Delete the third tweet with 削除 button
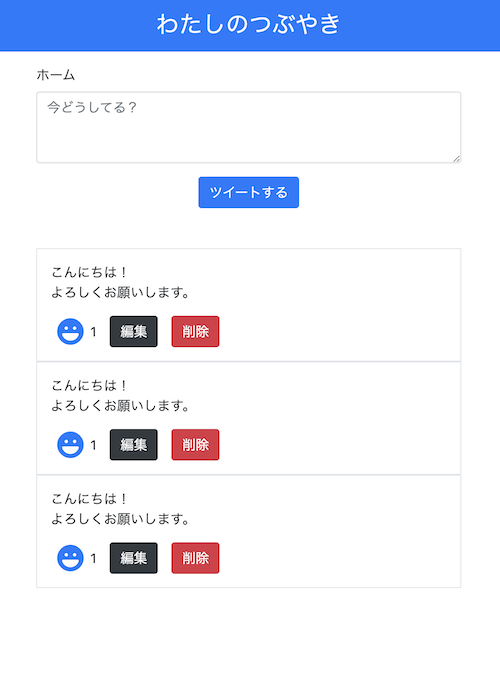The image size is (500, 693). (195, 558)
